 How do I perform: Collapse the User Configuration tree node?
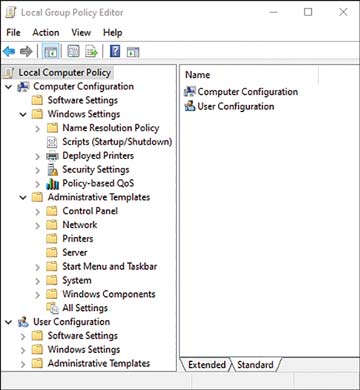click(x=9, y=322)
